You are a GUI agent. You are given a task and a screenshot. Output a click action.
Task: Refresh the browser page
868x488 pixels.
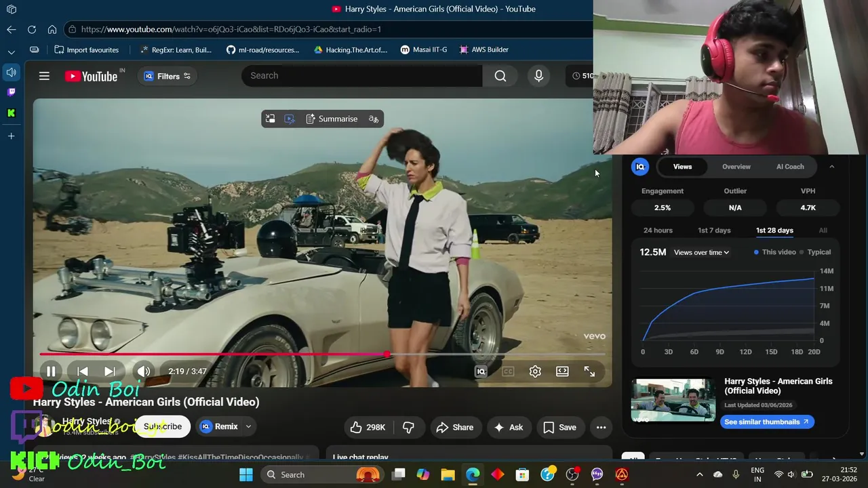pyautogui.click(x=31, y=29)
